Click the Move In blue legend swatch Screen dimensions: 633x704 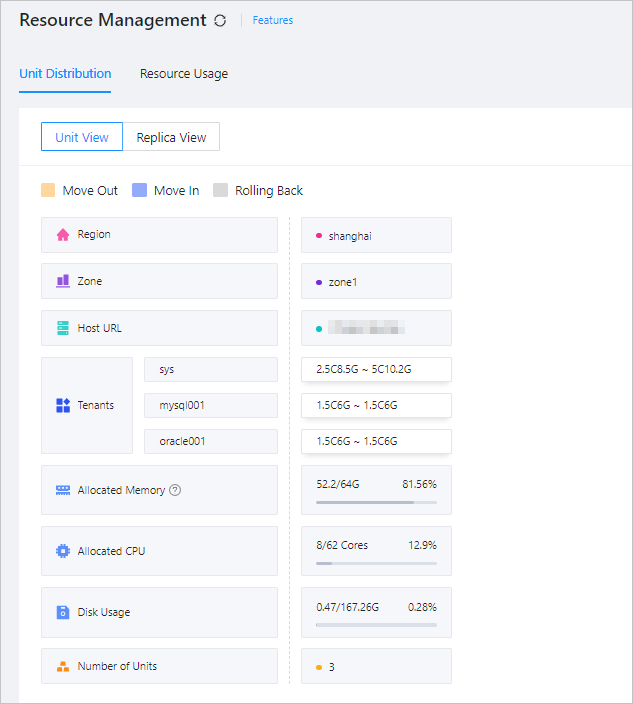point(139,190)
